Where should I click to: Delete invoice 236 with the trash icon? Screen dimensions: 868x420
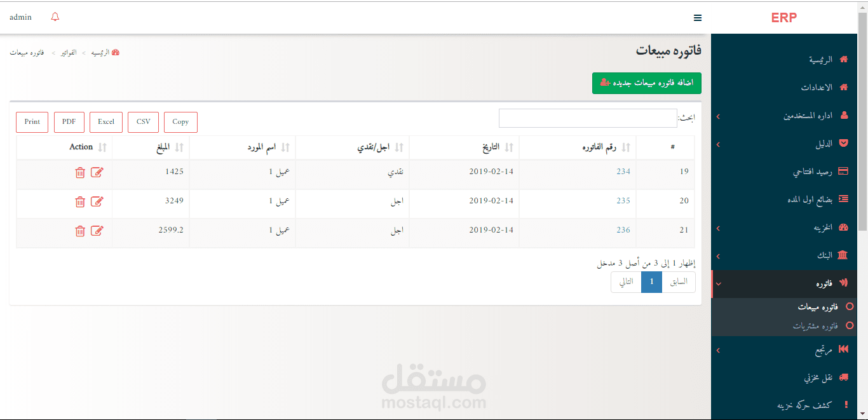point(80,231)
